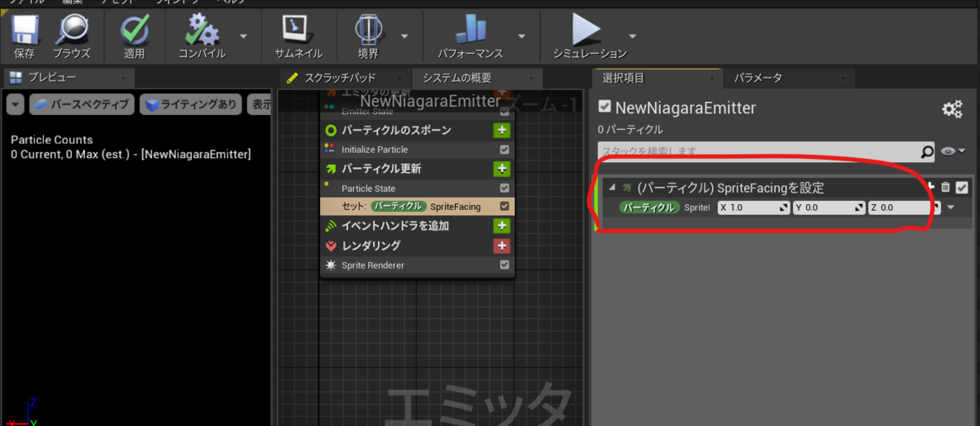Start the シミュレーション play button
Screen dimensions: 980x426
(x=590, y=38)
